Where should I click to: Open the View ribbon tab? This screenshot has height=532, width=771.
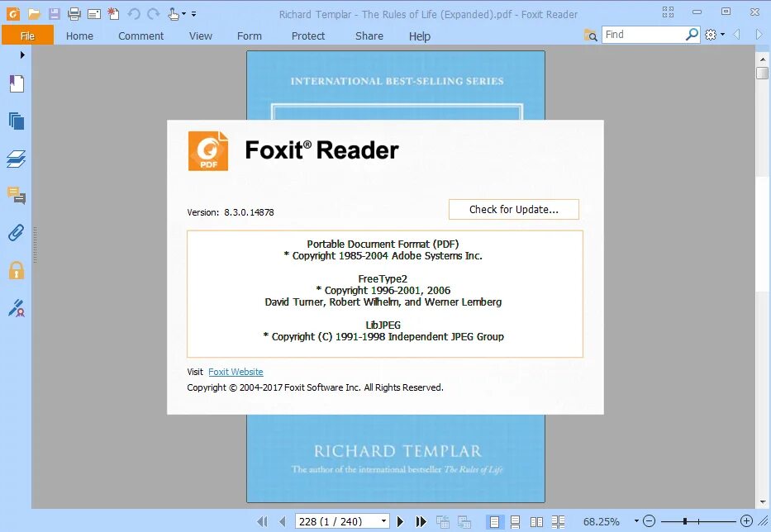[x=201, y=36]
